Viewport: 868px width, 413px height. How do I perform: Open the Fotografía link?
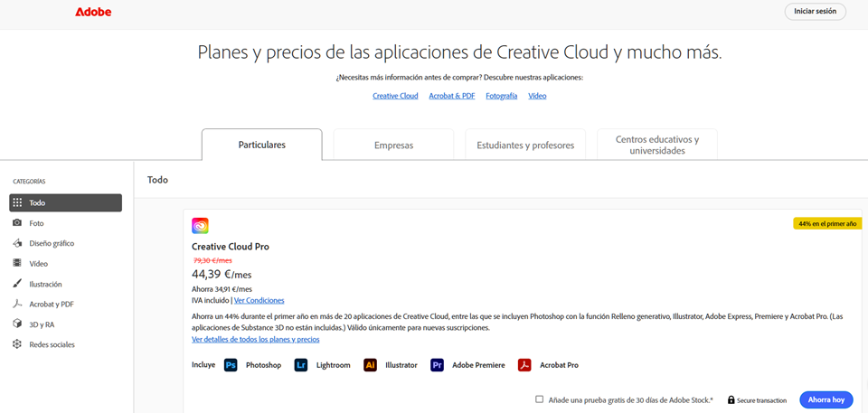(x=502, y=96)
